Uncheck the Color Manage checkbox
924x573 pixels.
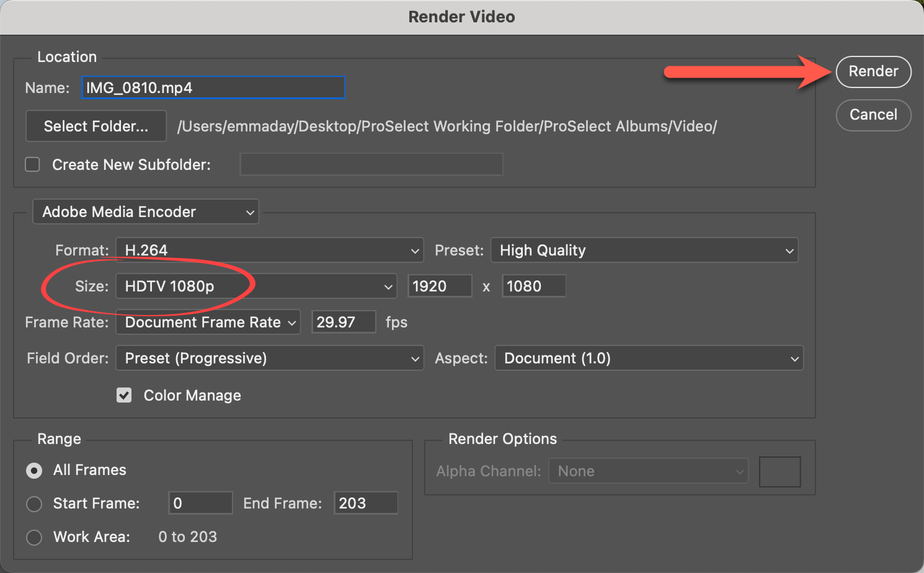pos(125,396)
